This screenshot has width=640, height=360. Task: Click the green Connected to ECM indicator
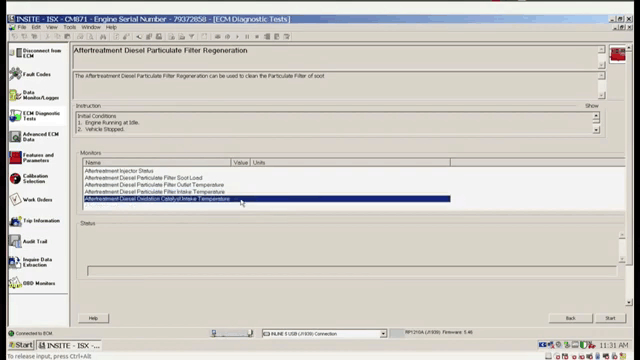pyautogui.click(x=11, y=333)
